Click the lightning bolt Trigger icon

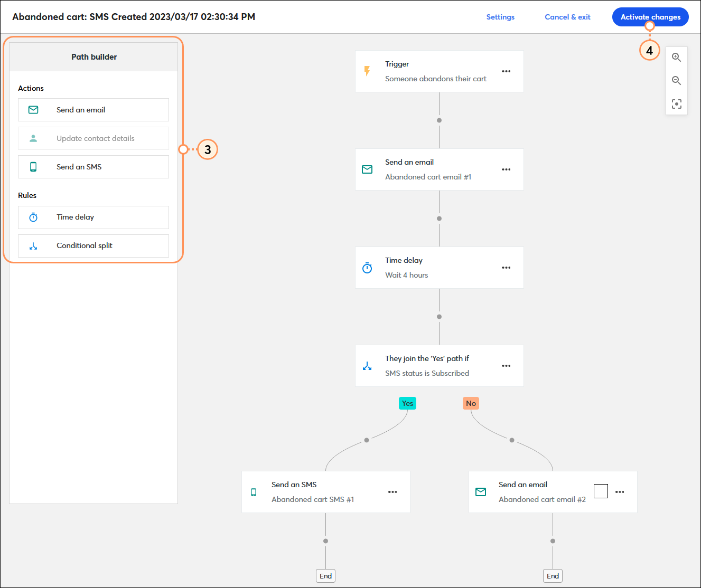367,71
